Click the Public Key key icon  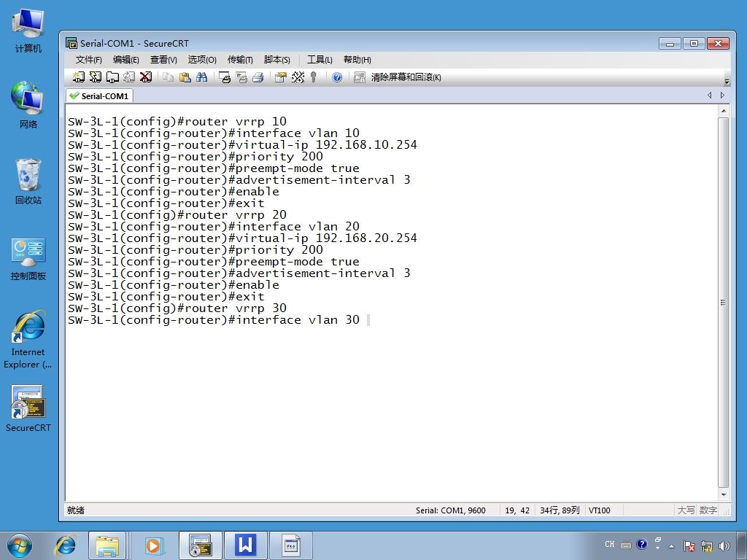pyautogui.click(x=314, y=77)
